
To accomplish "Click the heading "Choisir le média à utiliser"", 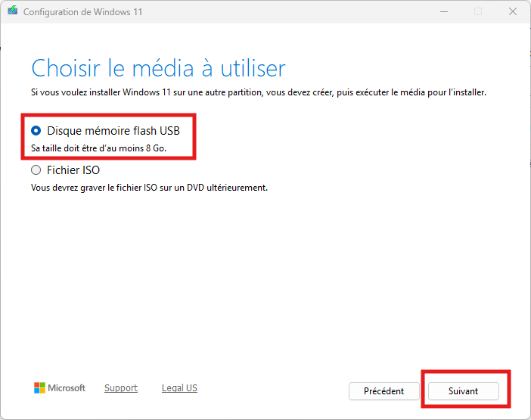I will pyautogui.click(x=159, y=68).
